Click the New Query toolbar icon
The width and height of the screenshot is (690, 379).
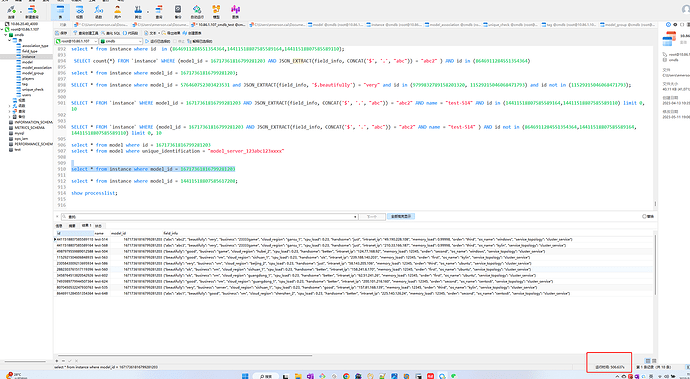(32, 11)
